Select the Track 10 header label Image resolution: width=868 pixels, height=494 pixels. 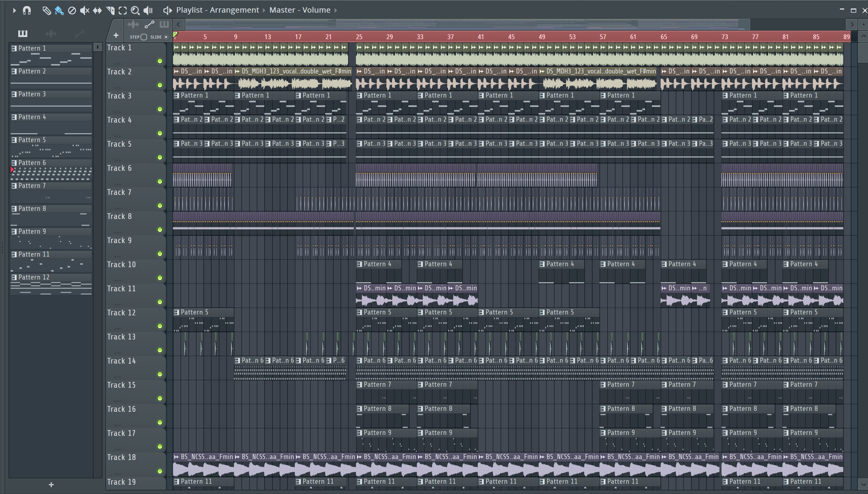[x=121, y=265]
